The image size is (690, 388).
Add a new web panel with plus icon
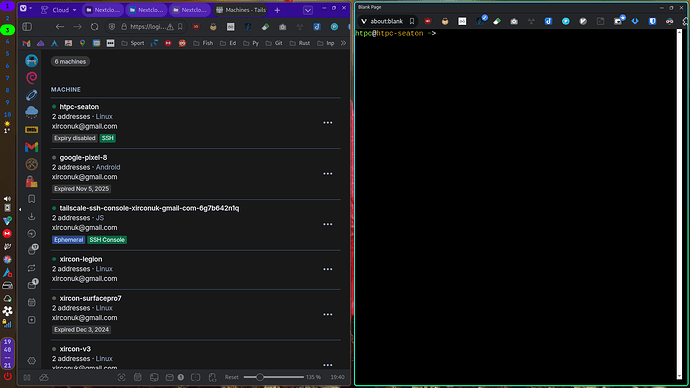pyautogui.click(x=32, y=320)
